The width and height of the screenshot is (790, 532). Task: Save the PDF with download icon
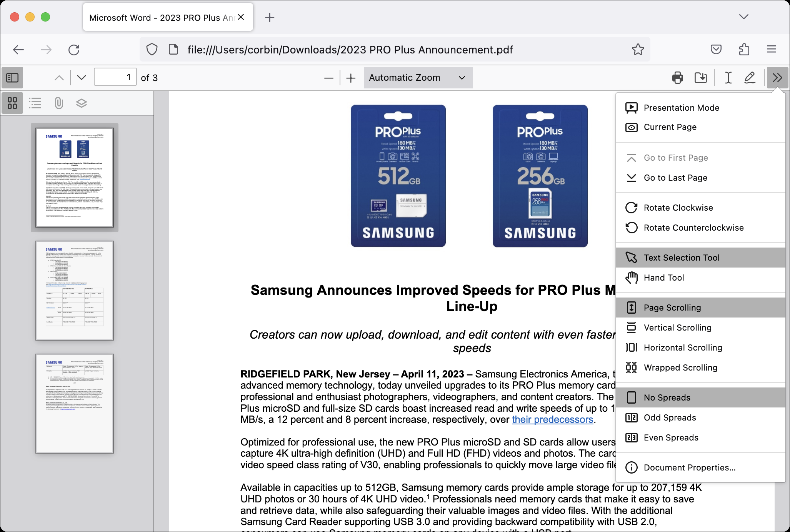(701, 78)
